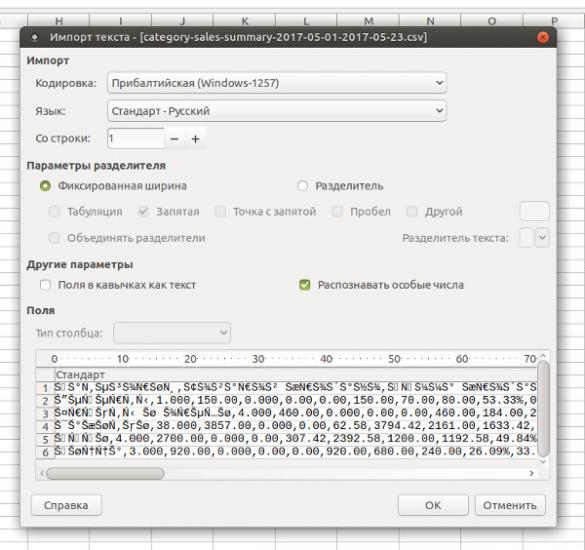Click the plus stepper for Со строки

click(195, 139)
